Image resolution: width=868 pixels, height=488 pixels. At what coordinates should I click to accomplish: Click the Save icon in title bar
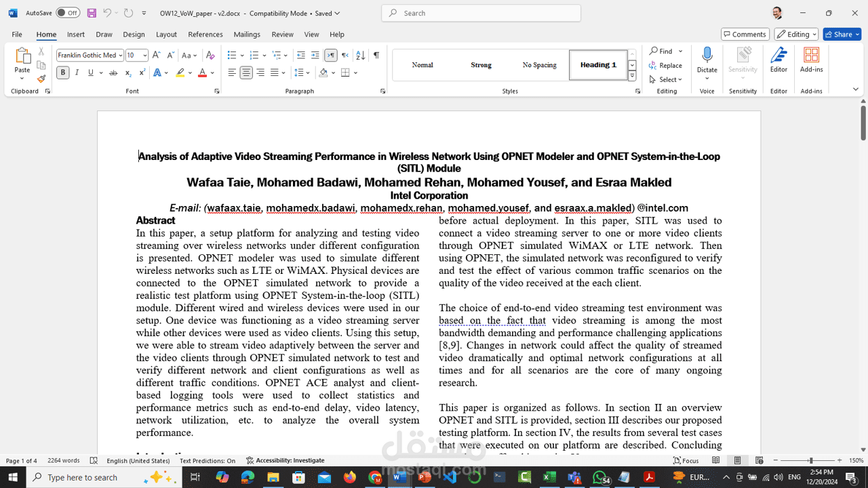tap(92, 13)
